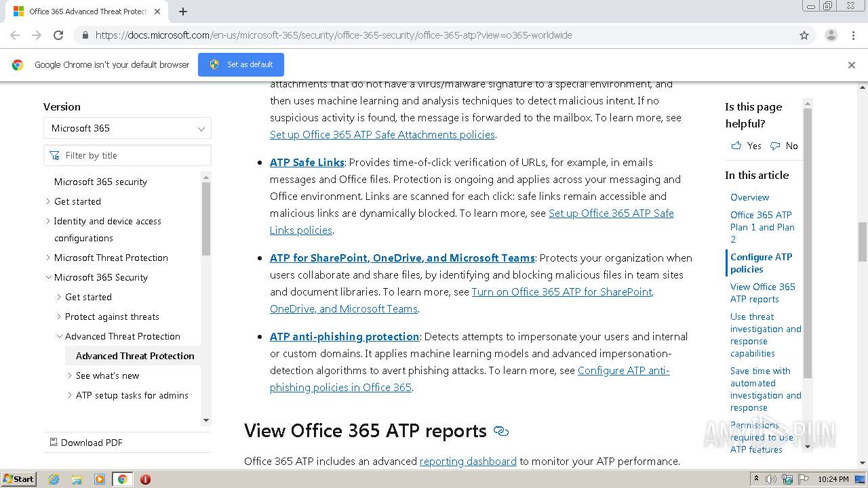The image size is (868, 488).
Task: Open Set up Office 365 ATP Safe Attachments policies
Action: [382, 134]
